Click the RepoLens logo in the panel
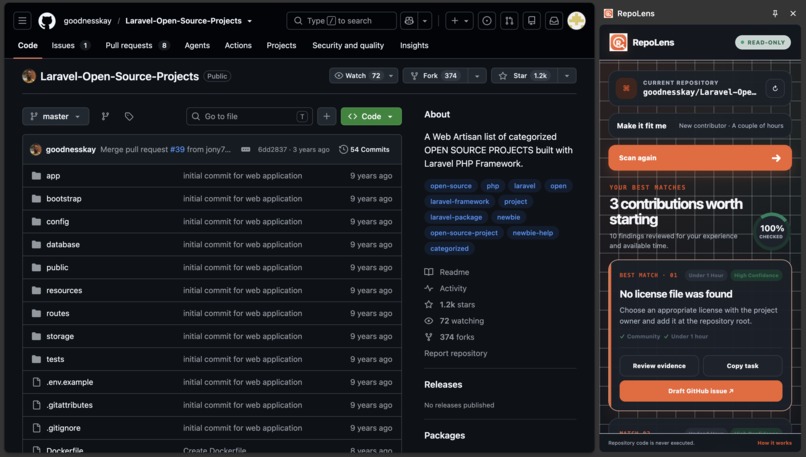 (x=618, y=42)
